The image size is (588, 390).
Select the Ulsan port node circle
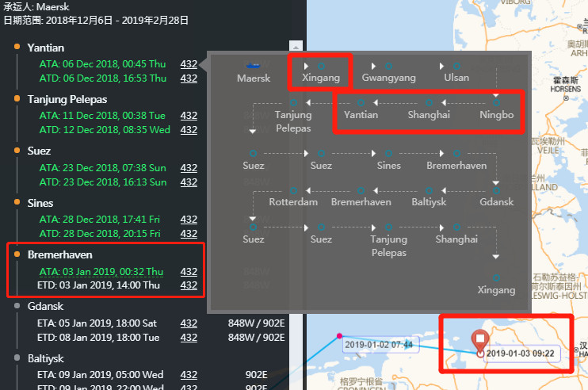click(x=456, y=66)
